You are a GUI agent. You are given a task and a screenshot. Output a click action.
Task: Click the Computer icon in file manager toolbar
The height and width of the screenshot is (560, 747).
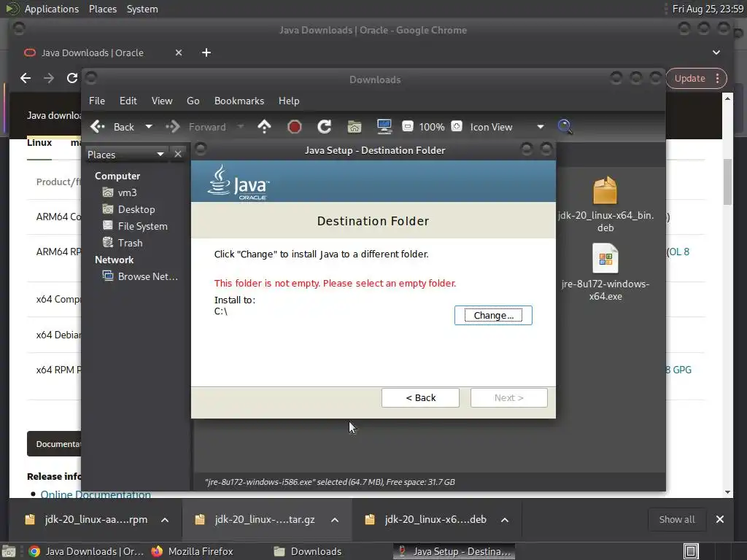(384, 127)
